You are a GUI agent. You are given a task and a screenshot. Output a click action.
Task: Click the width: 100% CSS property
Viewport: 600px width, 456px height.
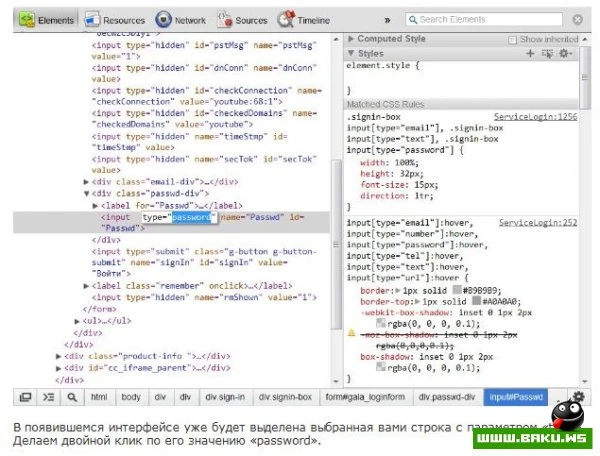point(389,163)
